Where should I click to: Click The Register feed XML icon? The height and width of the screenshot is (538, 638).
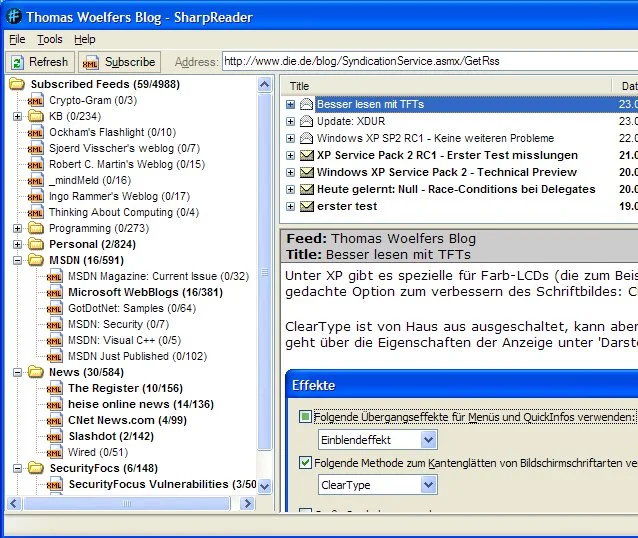(55, 388)
